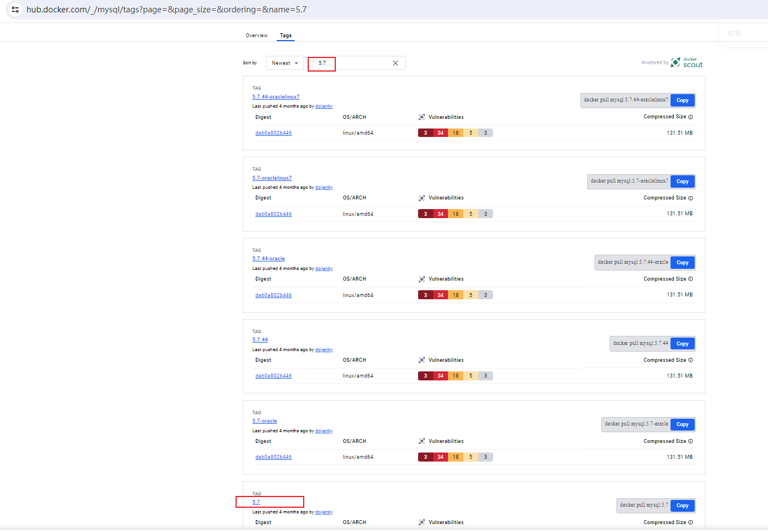The width and height of the screenshot is (768, 532).
Task: Open doijanky profile under 5.7.44-oracle
Action: pos(324,269)
